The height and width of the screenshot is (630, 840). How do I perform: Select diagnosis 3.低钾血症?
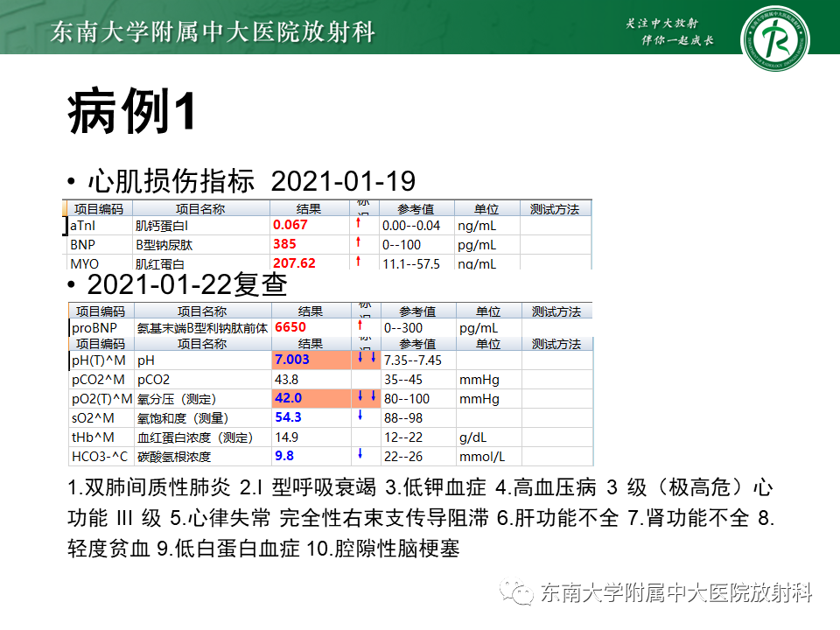pyautogui.click(x=436, y=487)
